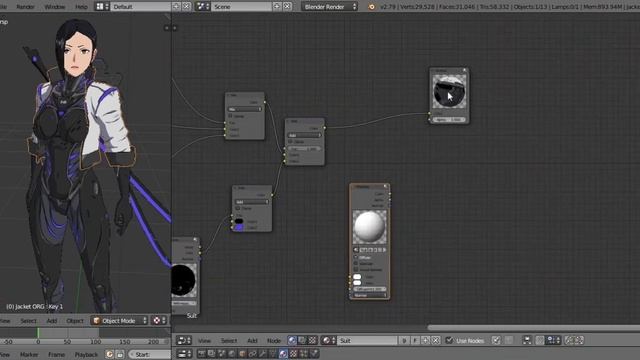The width and height of the screenshot is (640, 360).
Task: Unlink the Suit material with X
Action: click(x=436, y=340)
